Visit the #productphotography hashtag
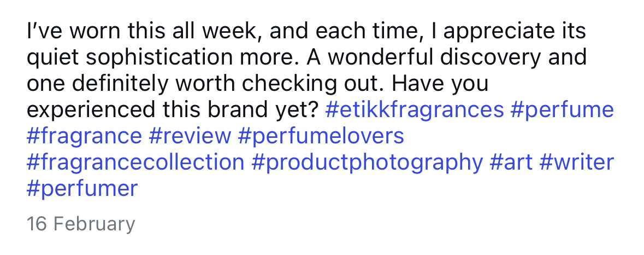The width and height of the screenshot is (644, 255). (367, 163)
